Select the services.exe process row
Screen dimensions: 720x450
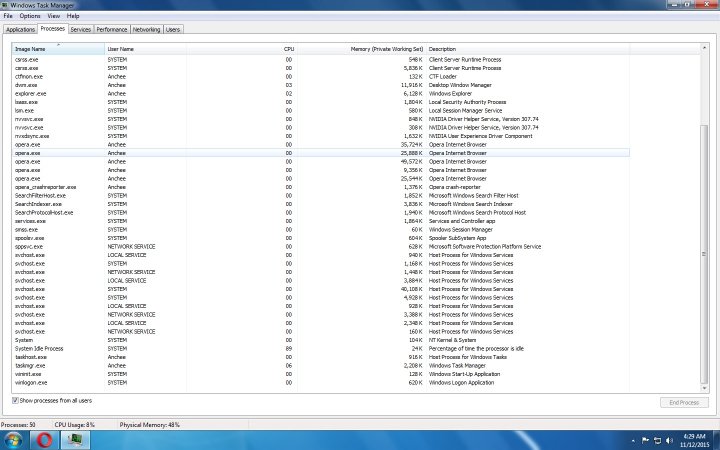click(321, 221)
